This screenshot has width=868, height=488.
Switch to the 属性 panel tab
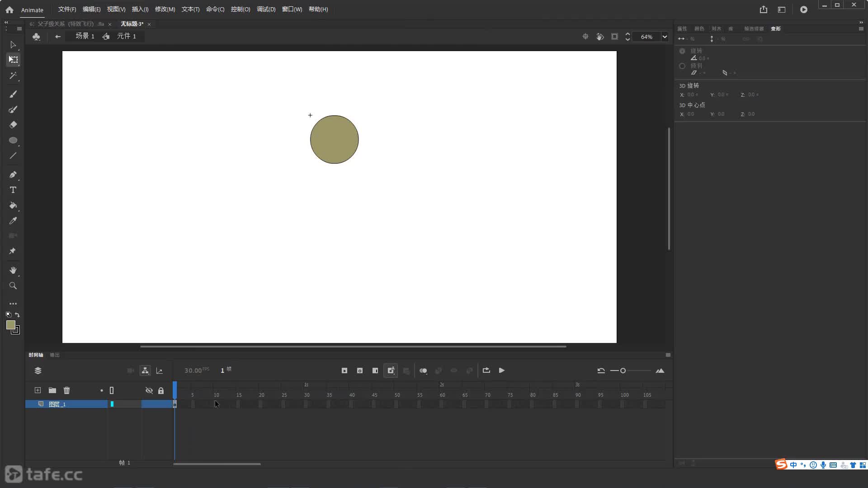pyautogui.click(x=682, y=28)
